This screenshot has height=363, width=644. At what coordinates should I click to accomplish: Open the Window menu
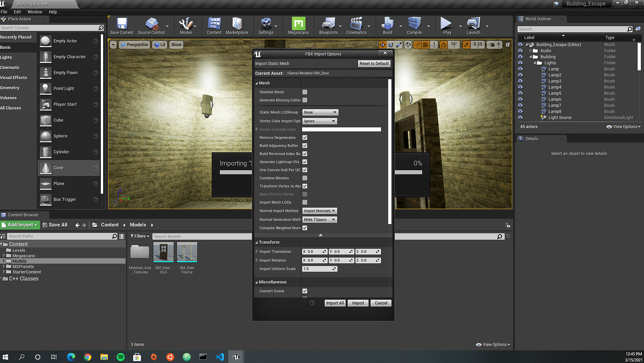pyautogui.click(x=35, y=12)
